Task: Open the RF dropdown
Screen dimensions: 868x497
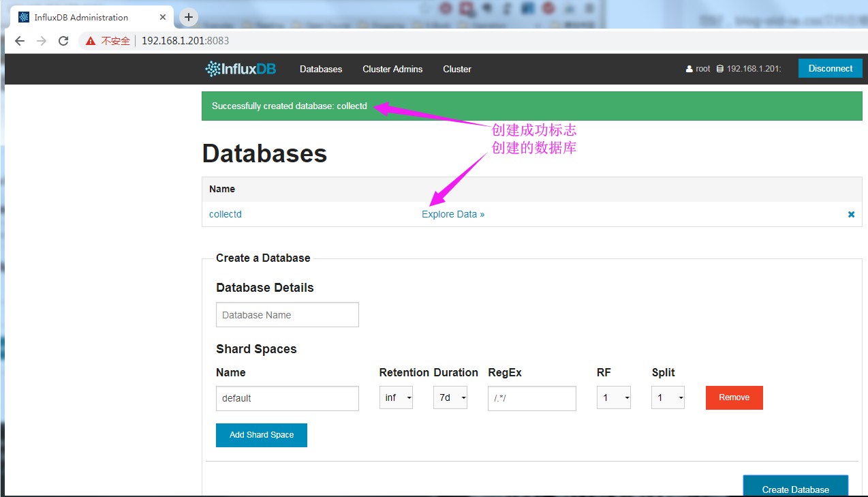Action: [x=614, y=397]
